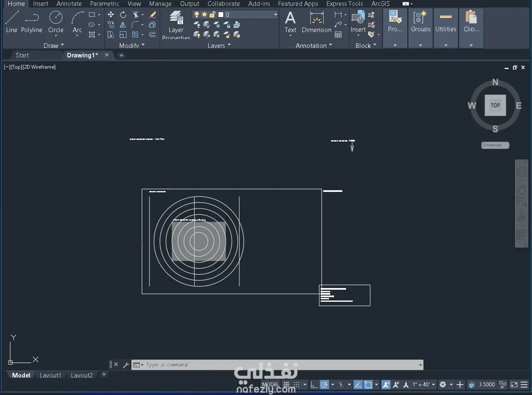Screen dimensions: 532x395
Task: Expand the Draw panel
Action: pos(54,45)
